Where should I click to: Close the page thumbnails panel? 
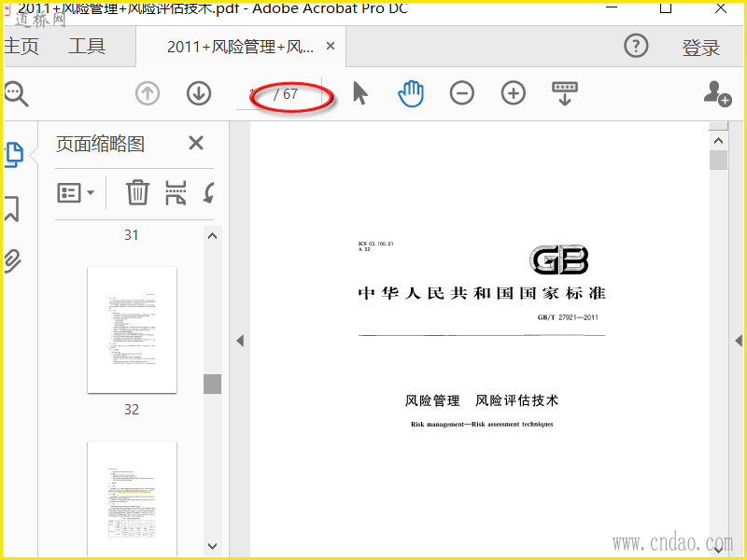196,143
